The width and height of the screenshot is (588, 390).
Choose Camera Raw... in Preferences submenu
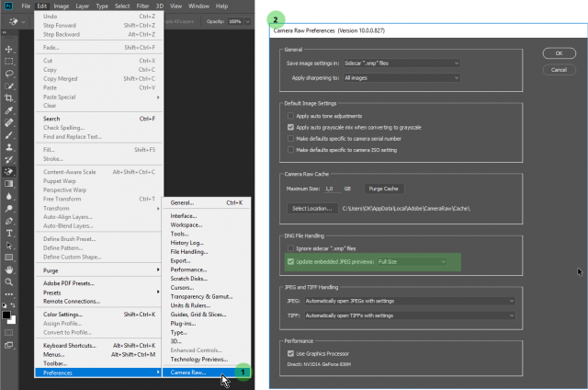206,373
